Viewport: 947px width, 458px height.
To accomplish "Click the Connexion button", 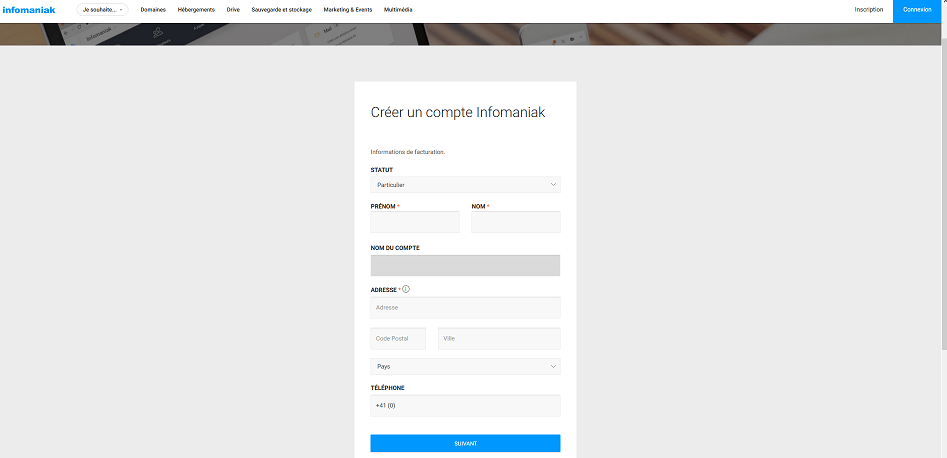I will (x=917, y=10).
